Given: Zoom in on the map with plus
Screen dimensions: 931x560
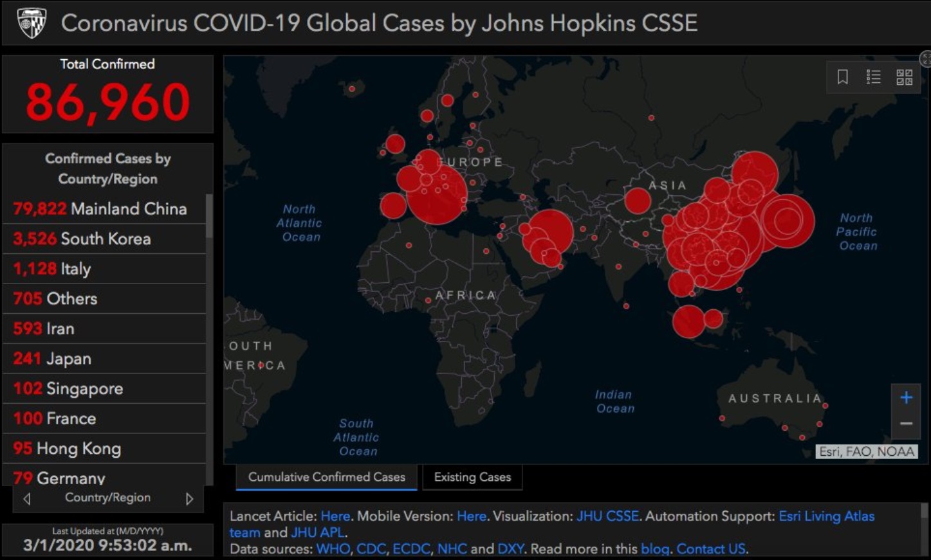Looking at the screenshot, I should pyautogui.click(x=906, y=397).
